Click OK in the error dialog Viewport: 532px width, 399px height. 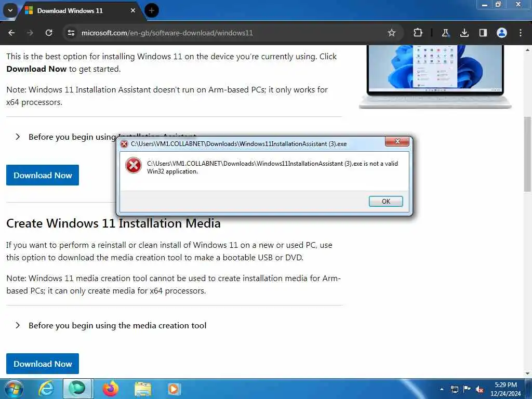point(386,201)
